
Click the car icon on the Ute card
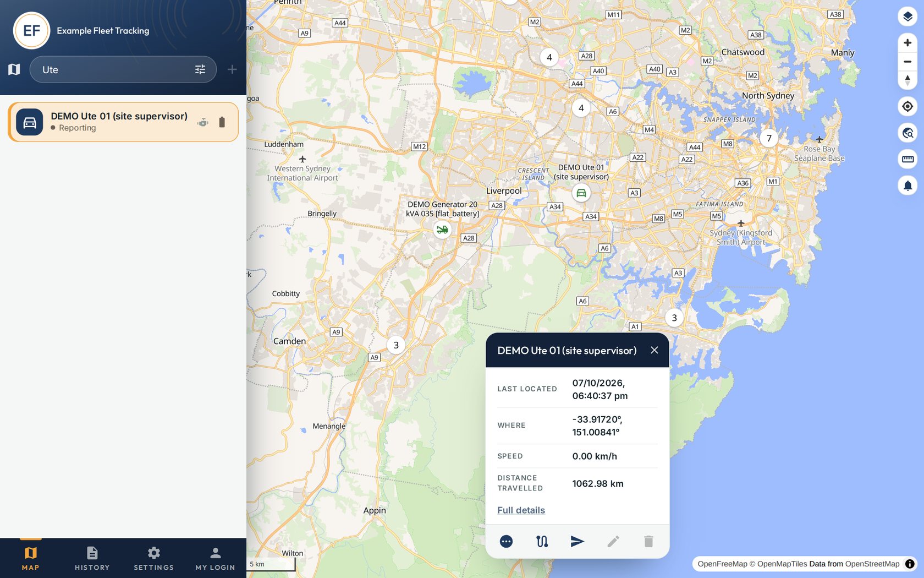click(x=30, y=122)
